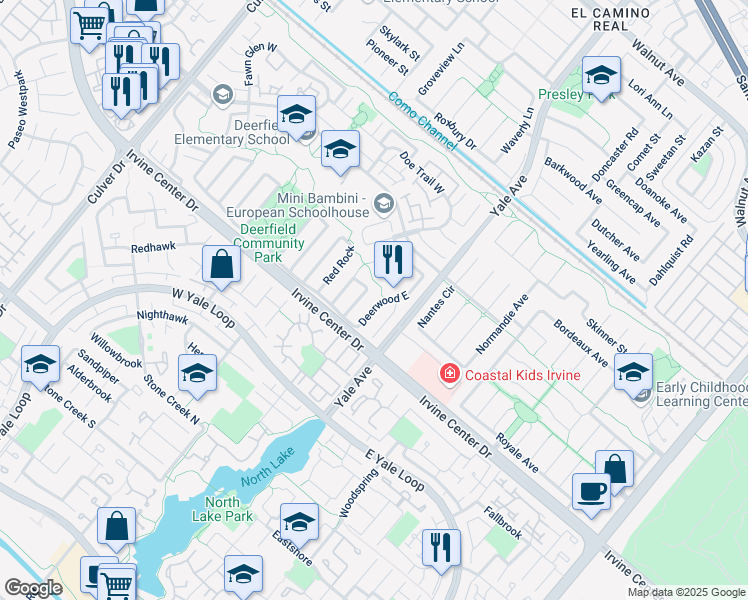Click Coastal Kids Irvine medical pin
Screen dimensions: 748x600
449,374
